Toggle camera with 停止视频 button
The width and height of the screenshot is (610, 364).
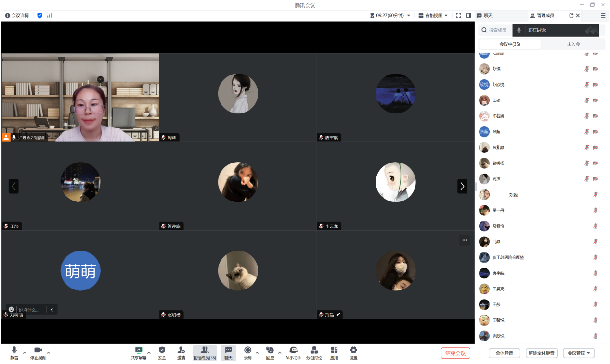click(x=38, y=352)
